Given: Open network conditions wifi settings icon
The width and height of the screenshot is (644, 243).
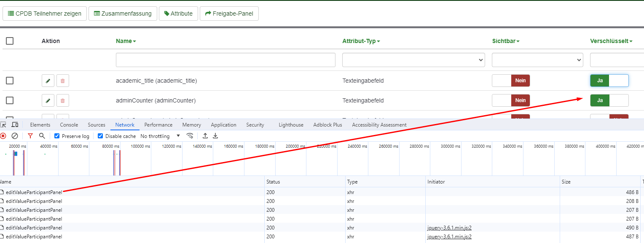Looking at the screenshot, I should coord(190,136).
